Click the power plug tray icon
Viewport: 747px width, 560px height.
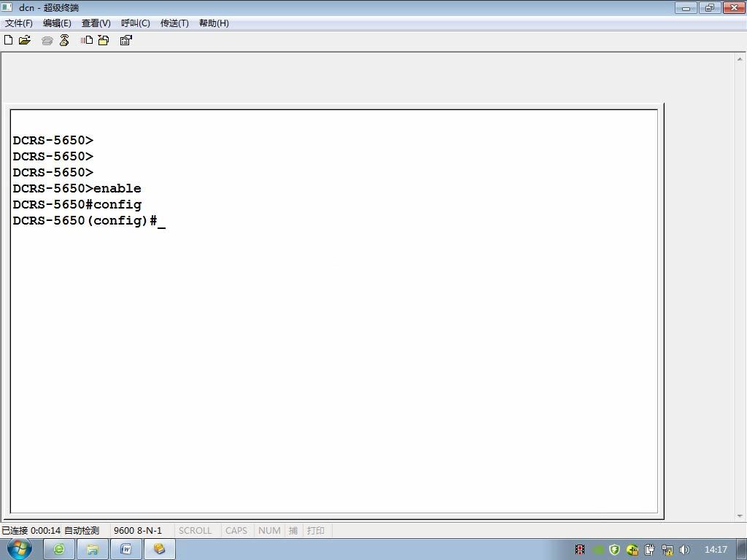tap(650, 550)
